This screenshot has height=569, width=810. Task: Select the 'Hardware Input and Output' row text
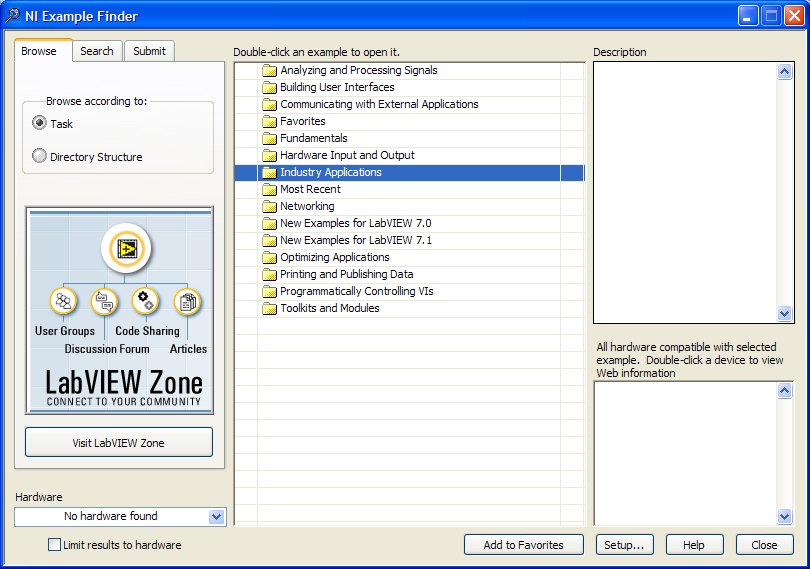(x=347, y=156)
